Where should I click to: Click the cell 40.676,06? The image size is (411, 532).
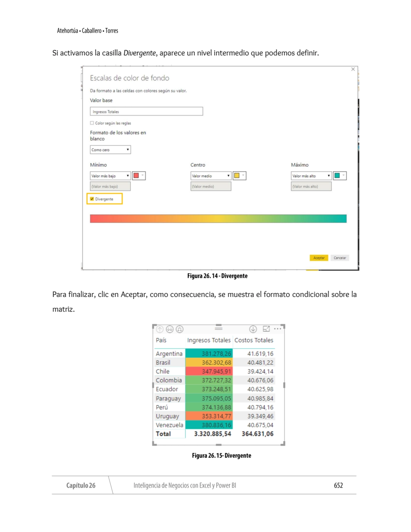260,380
